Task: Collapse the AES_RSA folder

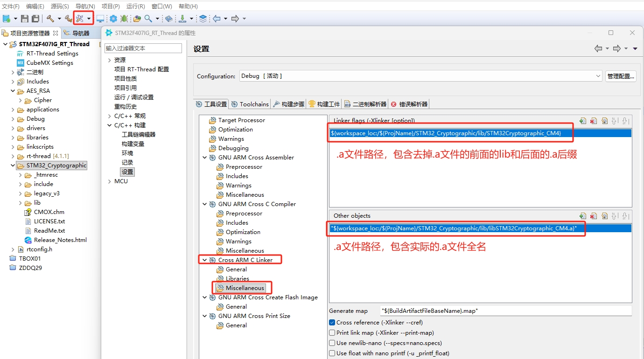Action: click(13, 91)
